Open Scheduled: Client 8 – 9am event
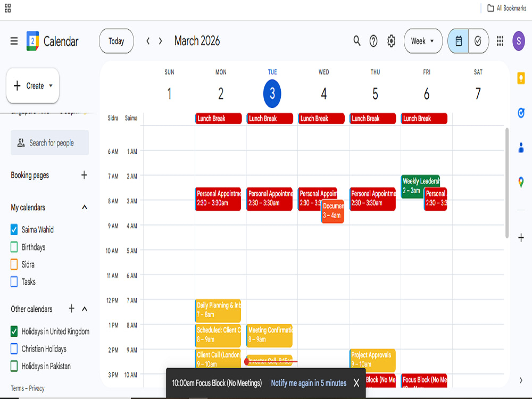This screenshot has height=399, width=532. pos(218,335)
